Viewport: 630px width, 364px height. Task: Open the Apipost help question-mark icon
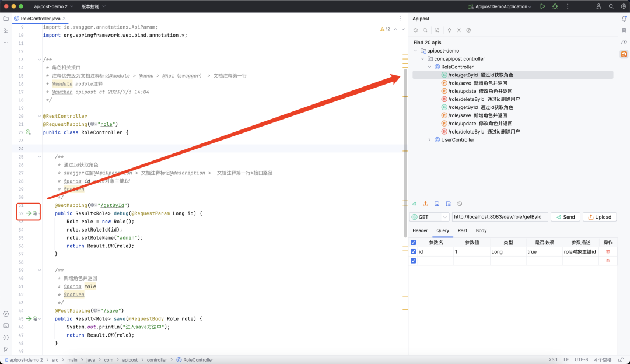coord(468,30)
